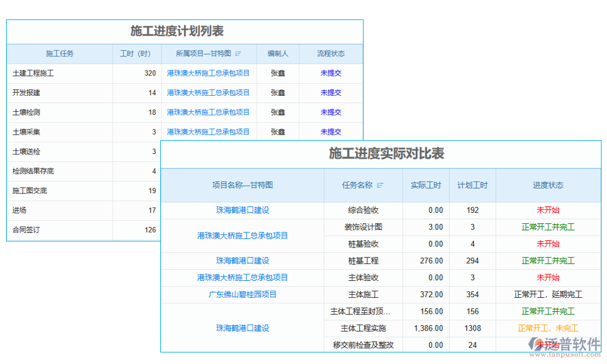The width and height of the screenshot is (607, 364).
Task: Click the sort icon on 所属项目—甘特图 column
Action: click(238, 53)
